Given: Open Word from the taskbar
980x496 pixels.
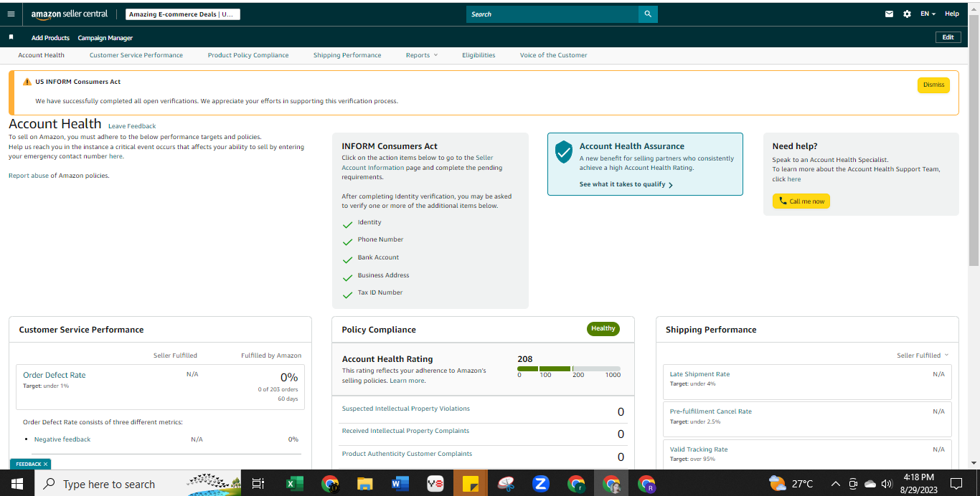Looking at the screenshot, I should (x=400, y=484).
